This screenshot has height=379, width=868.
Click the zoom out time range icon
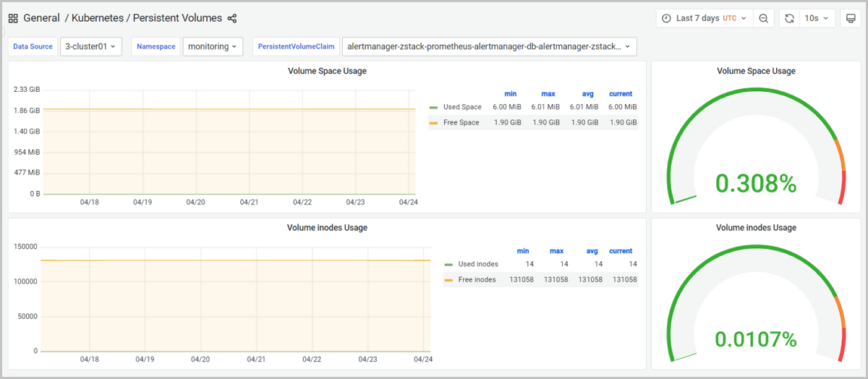[x=763, y=18]
